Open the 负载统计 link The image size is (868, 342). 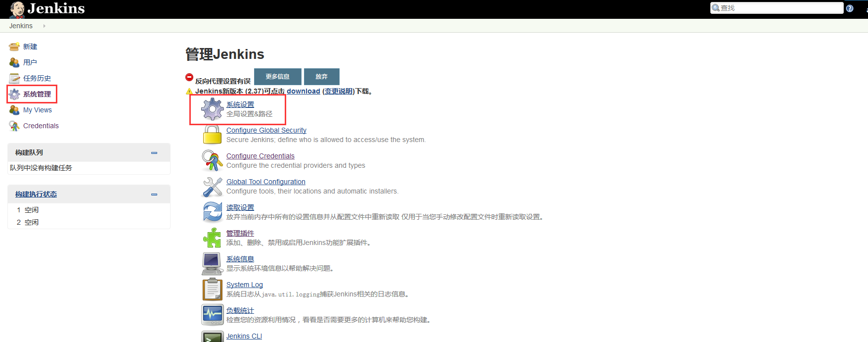pyautogui.click(x=240, y=310)
